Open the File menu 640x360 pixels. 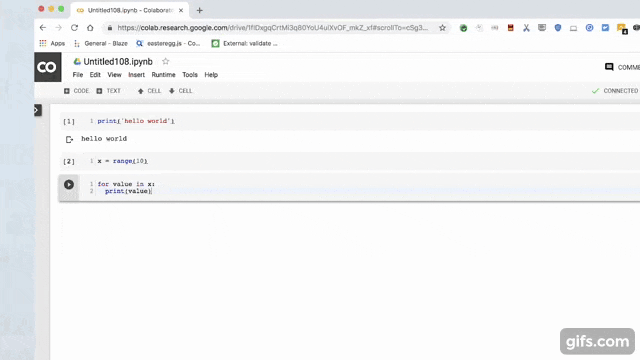click(78, 75)
